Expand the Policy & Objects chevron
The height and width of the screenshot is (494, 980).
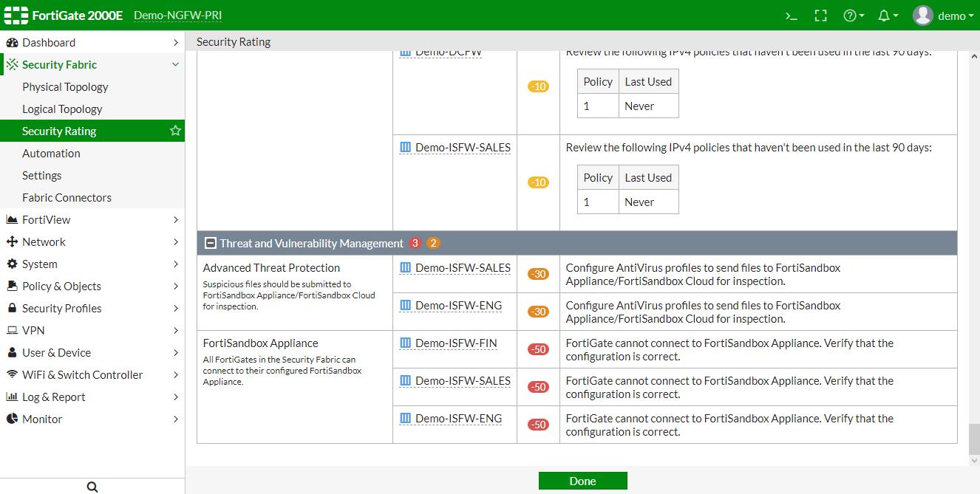175,287
